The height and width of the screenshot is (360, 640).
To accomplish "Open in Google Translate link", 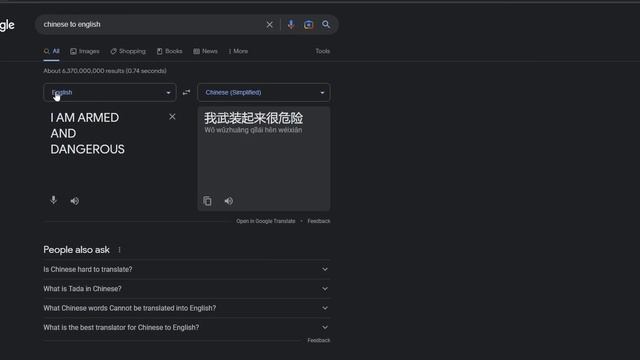I will (x=266, y=221).
